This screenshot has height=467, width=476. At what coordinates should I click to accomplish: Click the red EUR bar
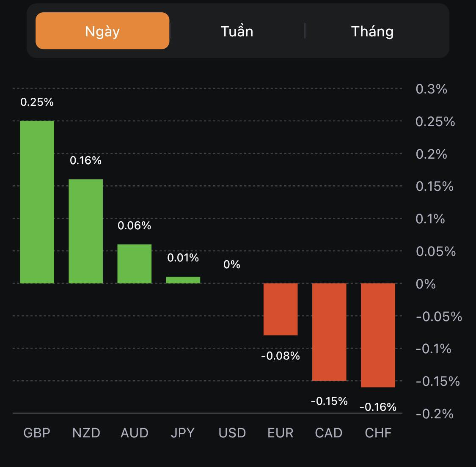[281, 309]
